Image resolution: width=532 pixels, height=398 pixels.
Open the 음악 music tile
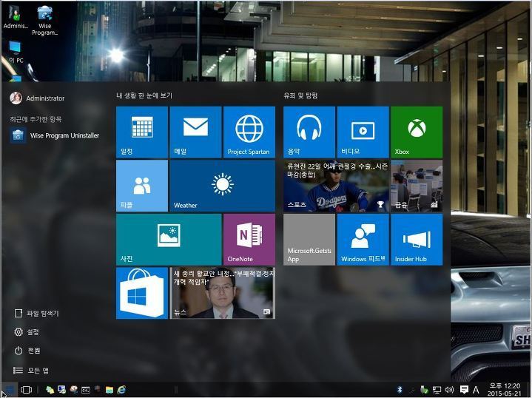309,132
